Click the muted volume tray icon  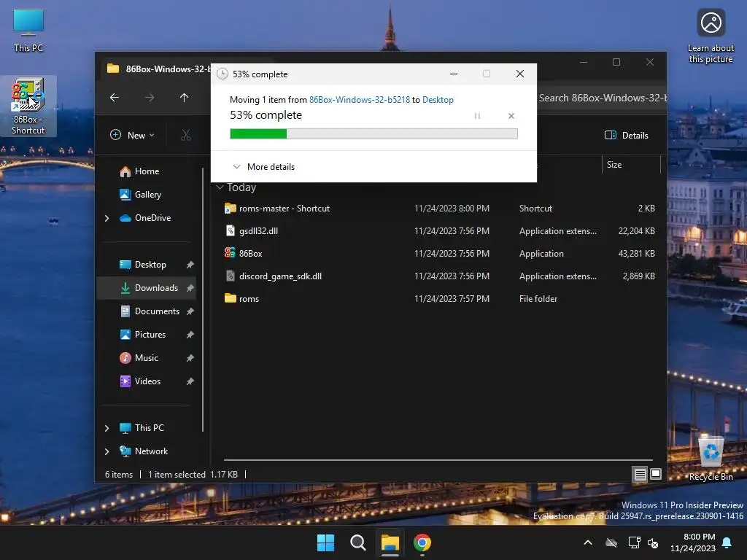[653, 542]
